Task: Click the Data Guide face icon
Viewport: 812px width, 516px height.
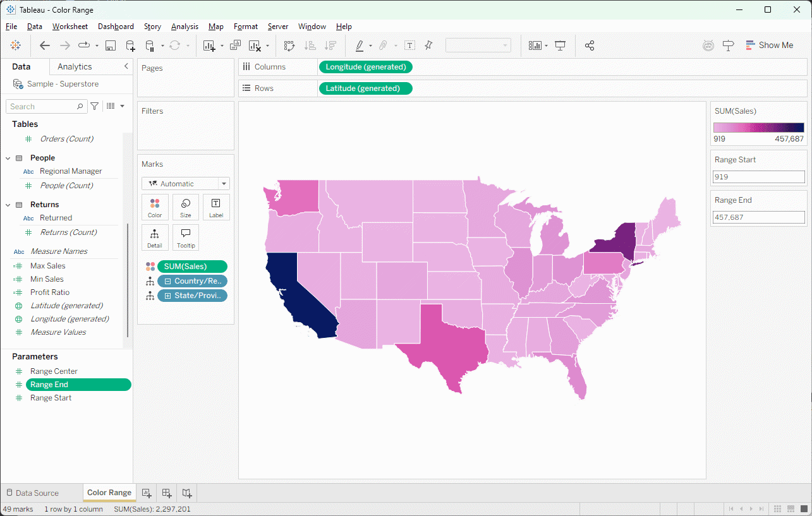Action: click(x=708, y=45)
